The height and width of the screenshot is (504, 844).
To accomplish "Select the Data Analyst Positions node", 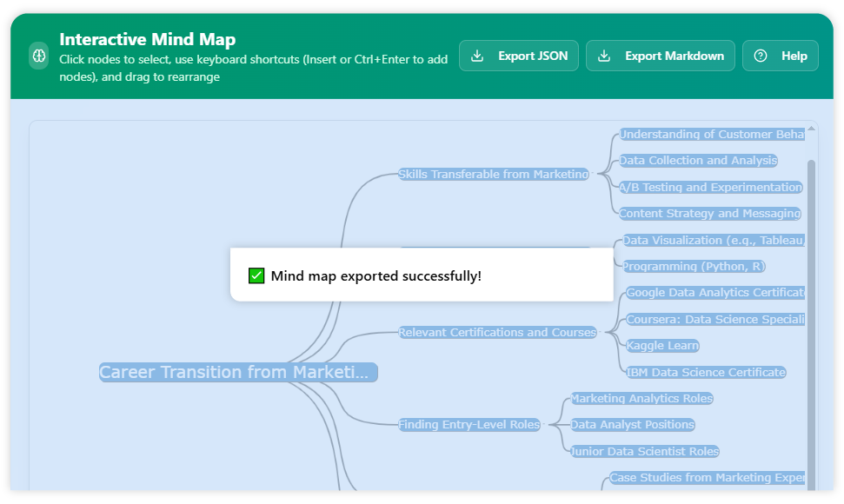I will point(632,425).
